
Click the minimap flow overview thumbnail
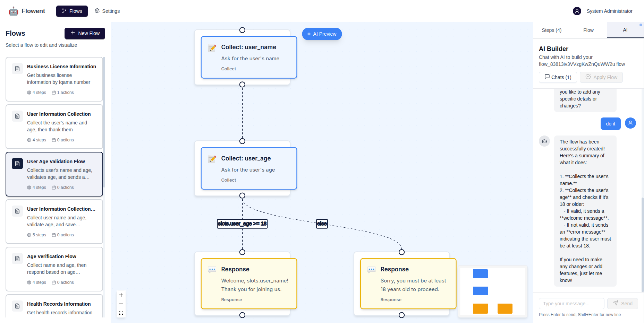492,291
